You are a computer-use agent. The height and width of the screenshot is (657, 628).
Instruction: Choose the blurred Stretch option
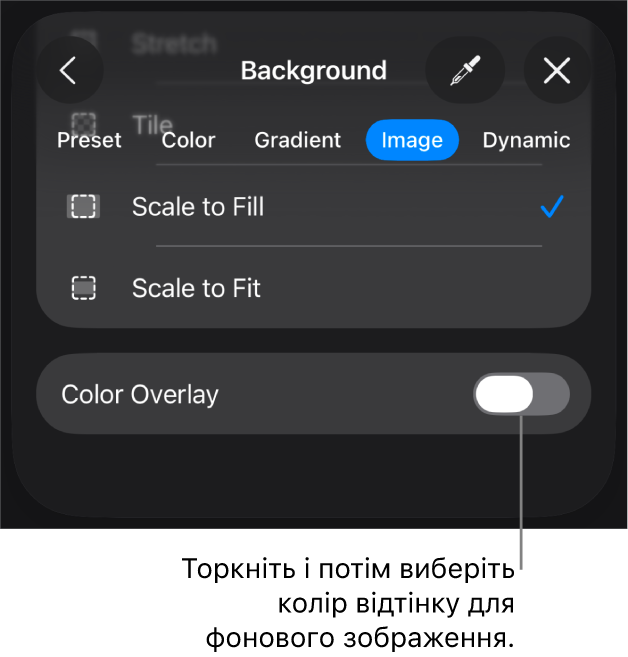tap(174, 43)
